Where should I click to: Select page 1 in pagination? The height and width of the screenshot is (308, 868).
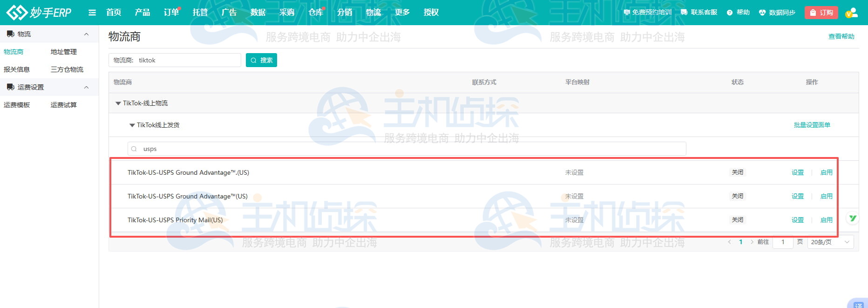(x=740, y=242)
